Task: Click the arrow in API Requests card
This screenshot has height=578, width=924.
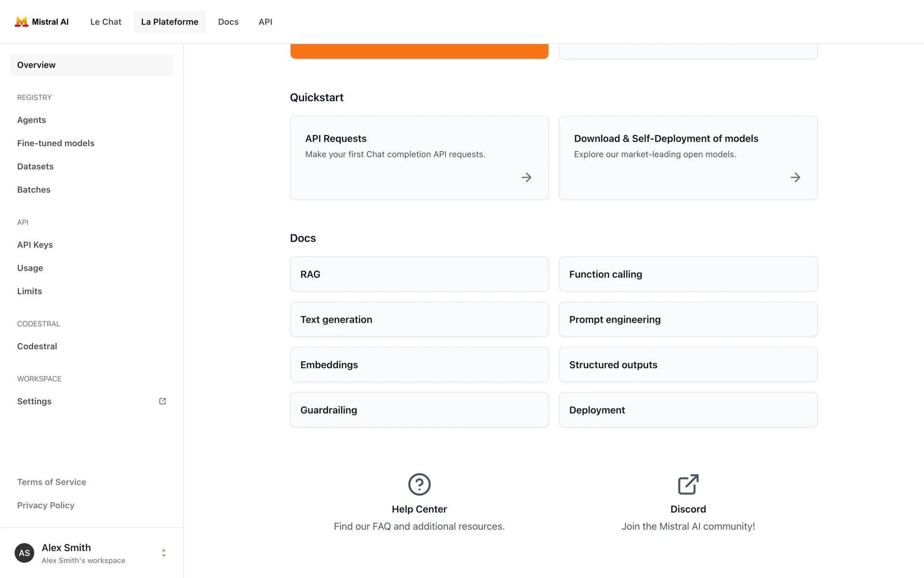Action: [526, 177]
